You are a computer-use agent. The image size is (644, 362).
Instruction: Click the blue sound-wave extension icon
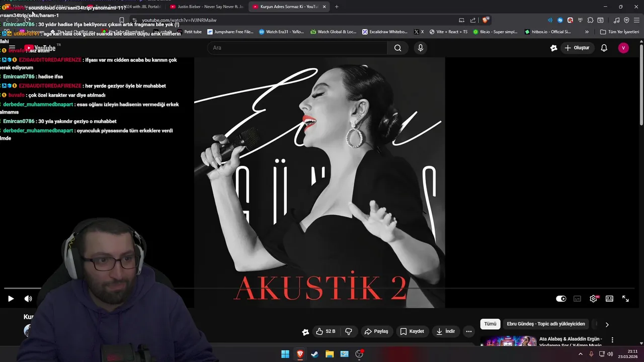click(x=549, y=20)
